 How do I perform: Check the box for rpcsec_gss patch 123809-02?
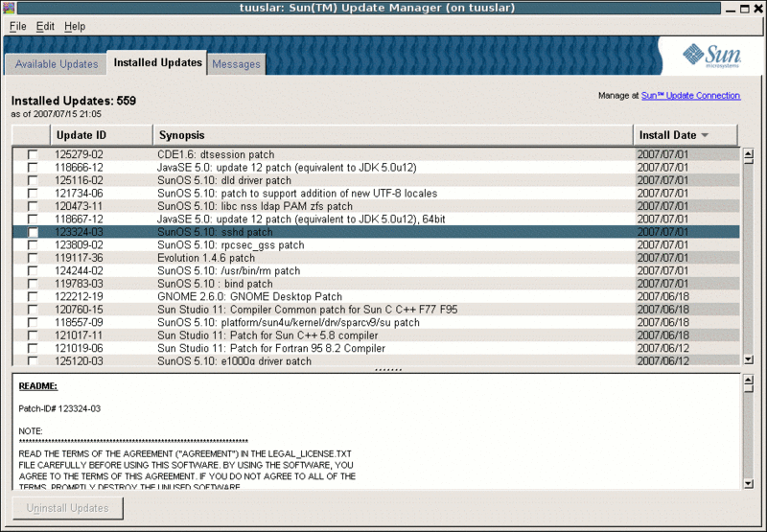[33, 245]
